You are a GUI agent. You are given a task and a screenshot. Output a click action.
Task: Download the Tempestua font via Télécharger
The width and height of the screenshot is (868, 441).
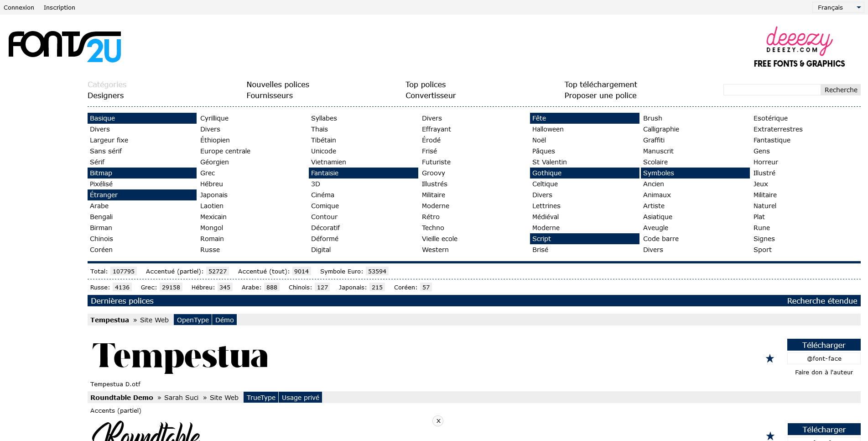coord(824,345)
